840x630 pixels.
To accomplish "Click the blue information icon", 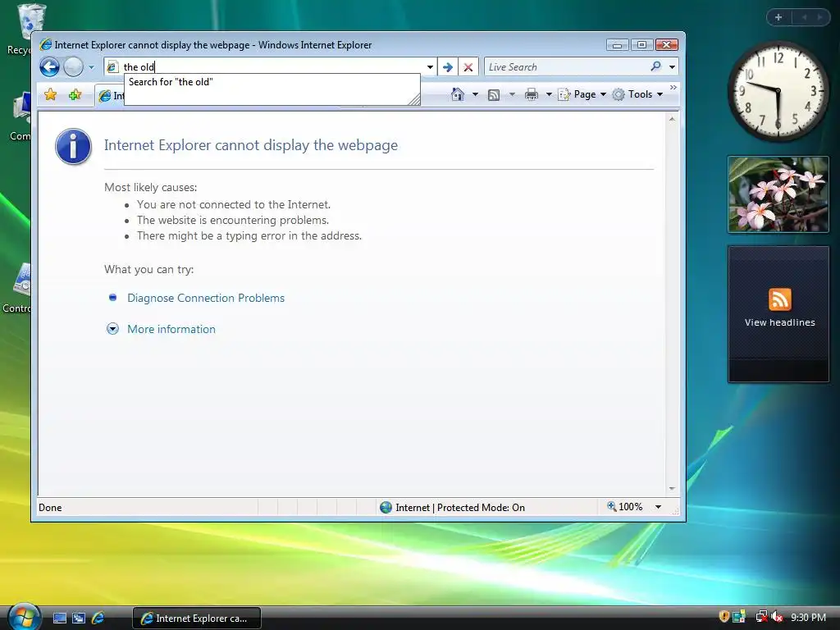I will coord(73,146).
